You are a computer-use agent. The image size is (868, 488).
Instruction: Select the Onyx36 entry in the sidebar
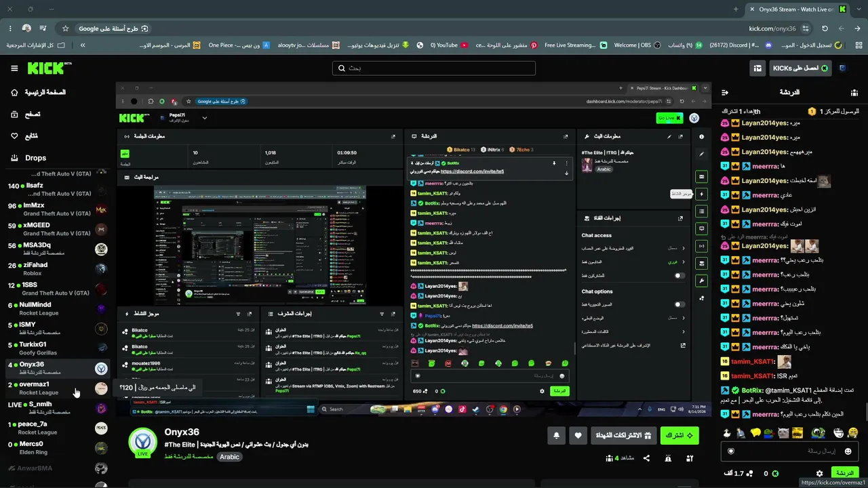[x=56, y=368]
